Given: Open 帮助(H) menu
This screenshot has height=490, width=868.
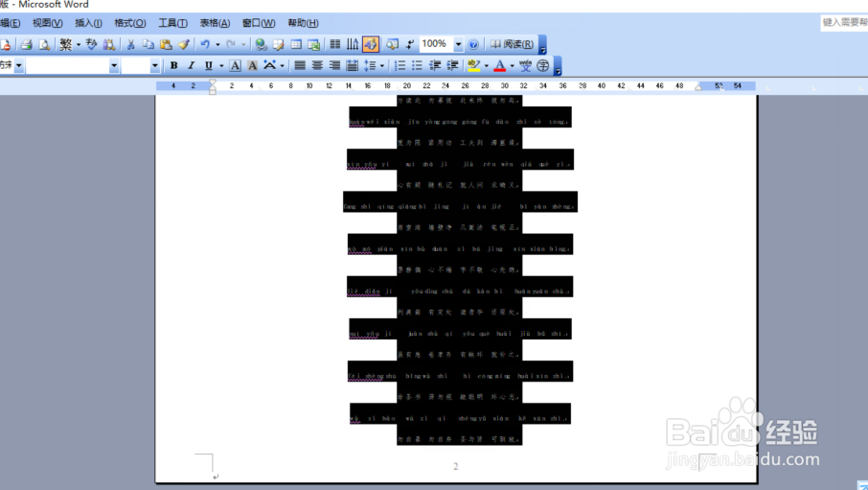Looking at the screenshot, I should (303, 23).
